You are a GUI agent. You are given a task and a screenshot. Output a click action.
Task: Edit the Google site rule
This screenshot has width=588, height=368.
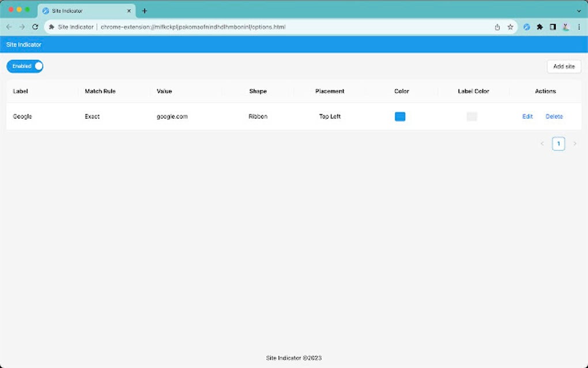(x=527, y=116)
